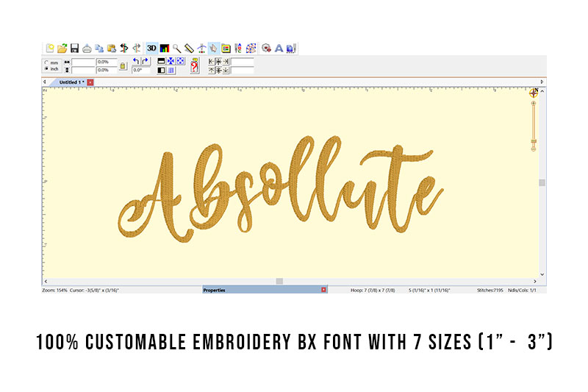The height and width of the screenshot is (392, 588).
Task: Save the design using floppy disk icon
Action: pos(75,48)
